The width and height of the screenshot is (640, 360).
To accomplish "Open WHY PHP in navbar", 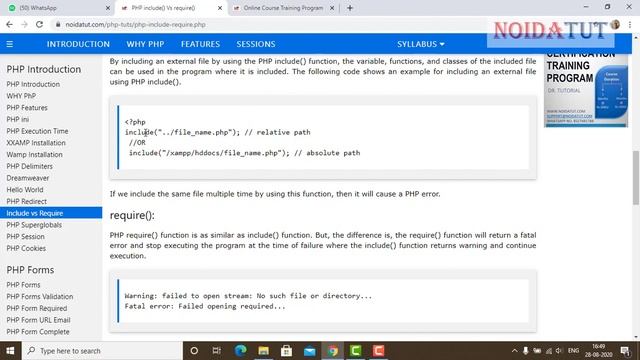I will click(145, 44).
